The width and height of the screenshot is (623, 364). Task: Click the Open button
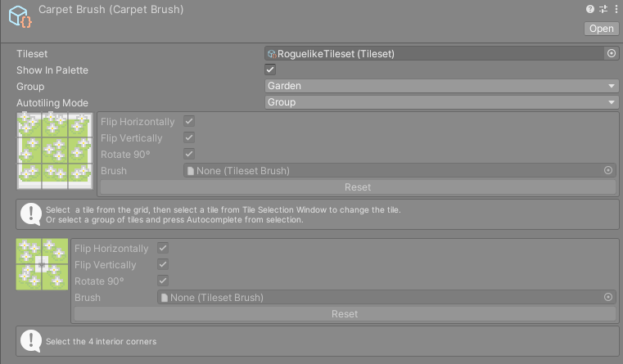(x=601, y=29)
